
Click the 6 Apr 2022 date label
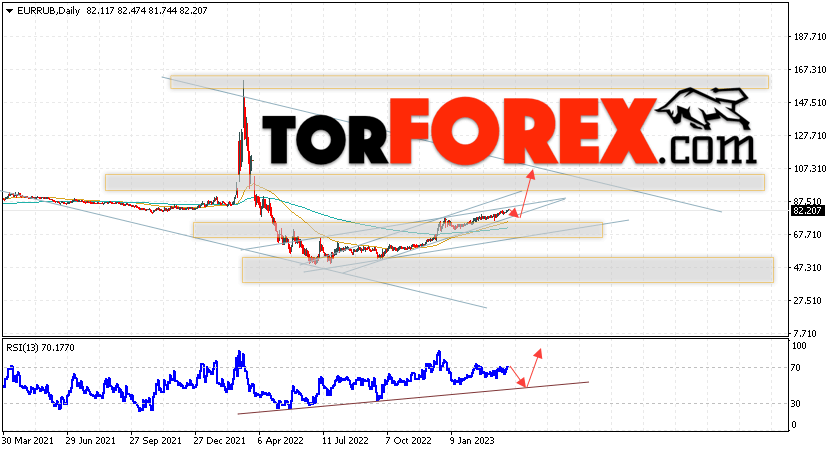[x=280, y=440]
